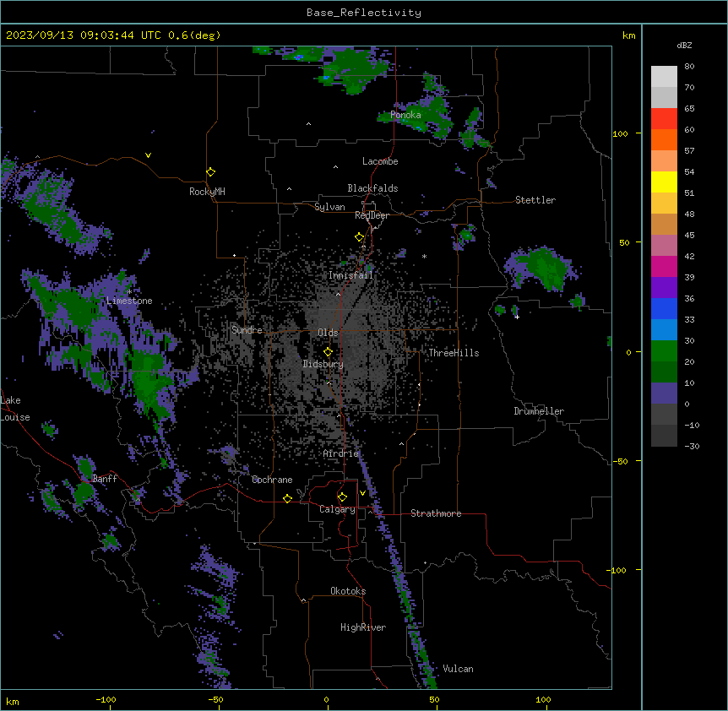Click the Stettler town label
The image size is (728, 711).
535,200
